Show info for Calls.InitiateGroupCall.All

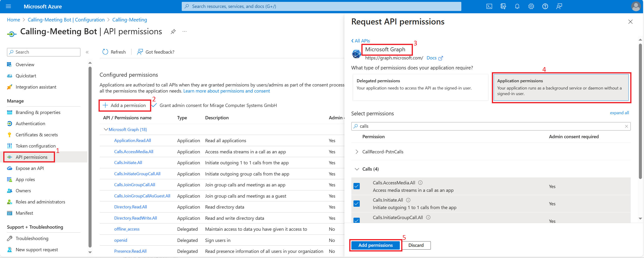pyautogui.click(x=428, y=217)
